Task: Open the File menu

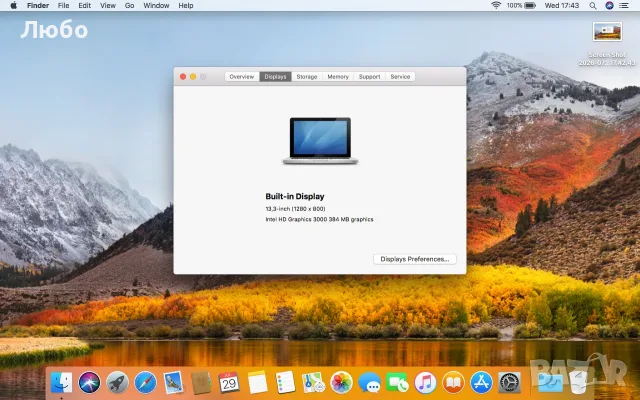Action: click(x=63, y=5)
